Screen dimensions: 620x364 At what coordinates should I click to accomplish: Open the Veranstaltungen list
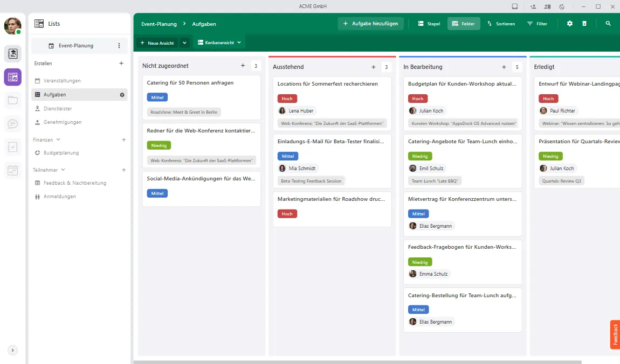(x=79, y=81)
